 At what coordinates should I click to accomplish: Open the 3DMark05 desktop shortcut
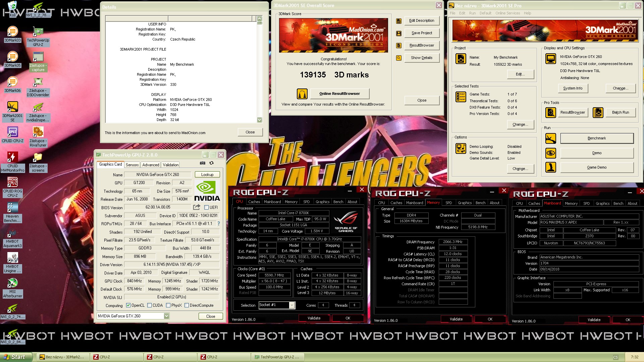pyautogui.click(x=12, y=59)
